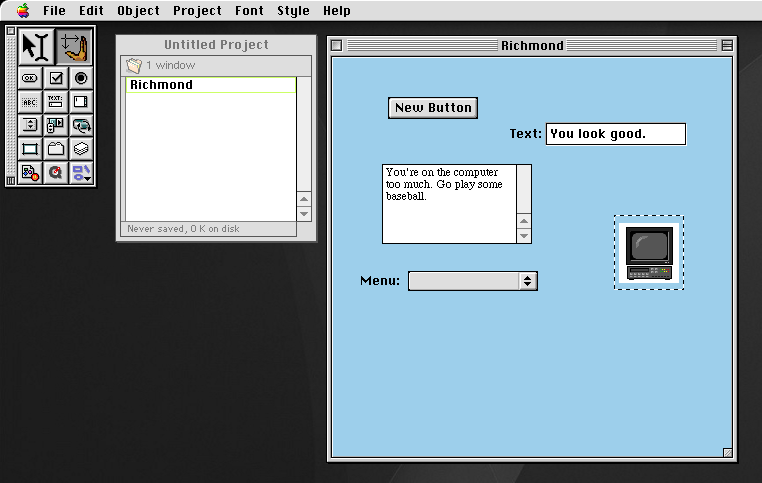Select the ABC static text tool
The height and width of the screenshot is (483, 762).
(x=29, y=101)
